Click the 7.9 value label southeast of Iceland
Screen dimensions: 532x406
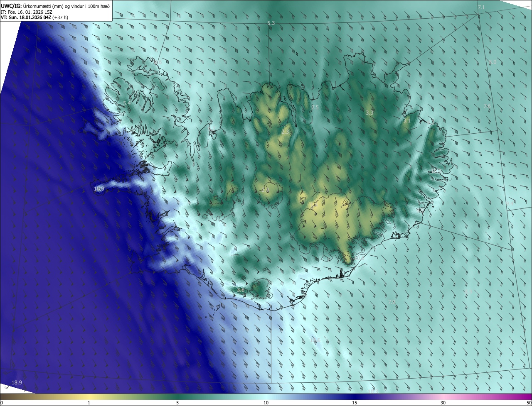pos(392,302)
